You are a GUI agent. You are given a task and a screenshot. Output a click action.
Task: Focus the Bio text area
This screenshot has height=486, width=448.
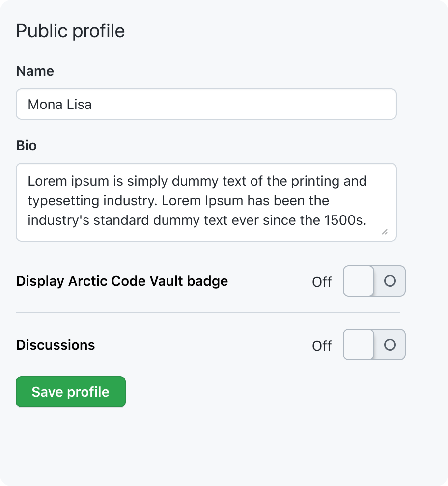click(x=206, y=202)
